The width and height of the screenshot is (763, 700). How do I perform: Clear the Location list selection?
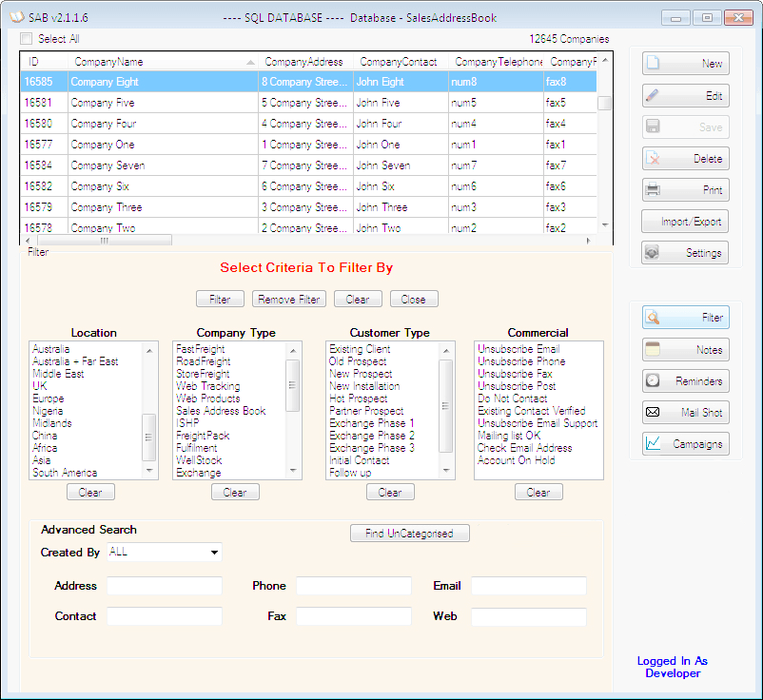pyautogui.click(x=90, y=492)
